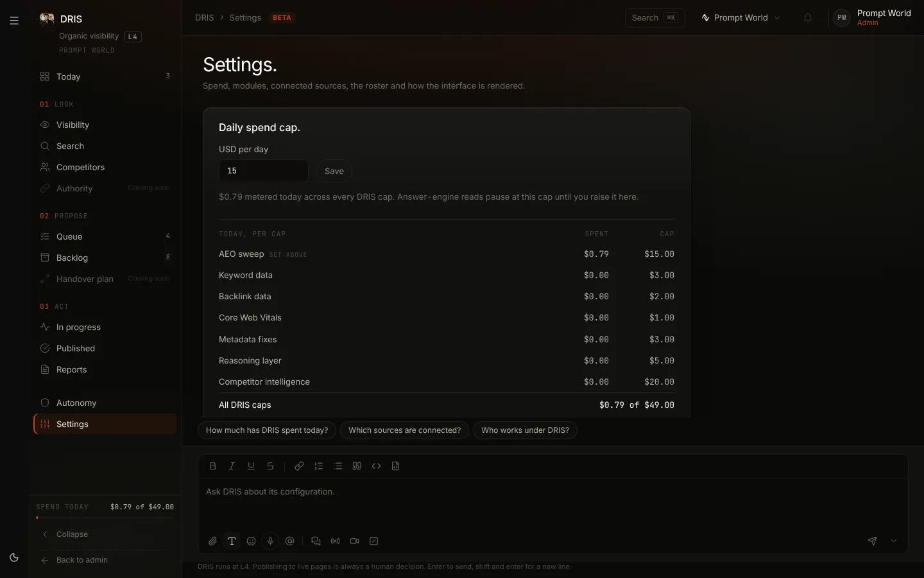The height and width of the screenshot is (578, 924).
Task: Insert a block quote
Action: [x=357, y=466]
